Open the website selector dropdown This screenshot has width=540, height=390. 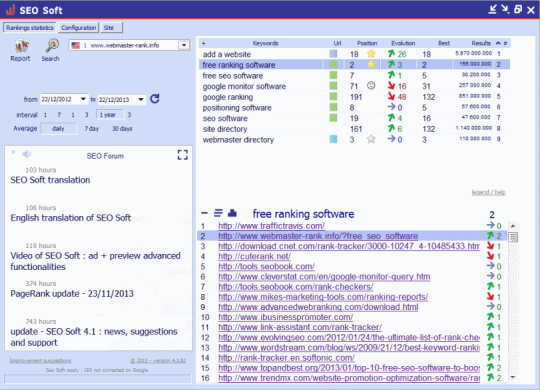pyautogui.click(x=184, y=45)
